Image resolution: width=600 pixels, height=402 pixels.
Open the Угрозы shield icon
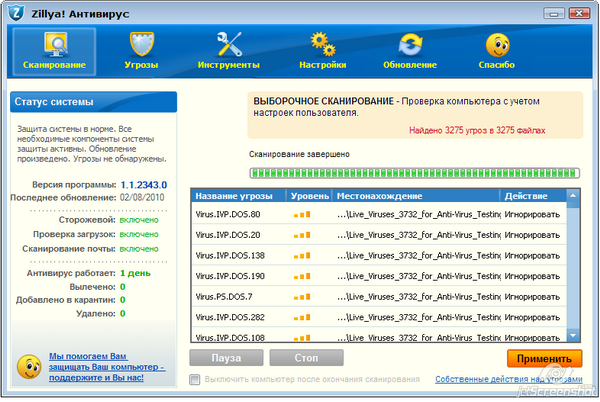point(142,44)
